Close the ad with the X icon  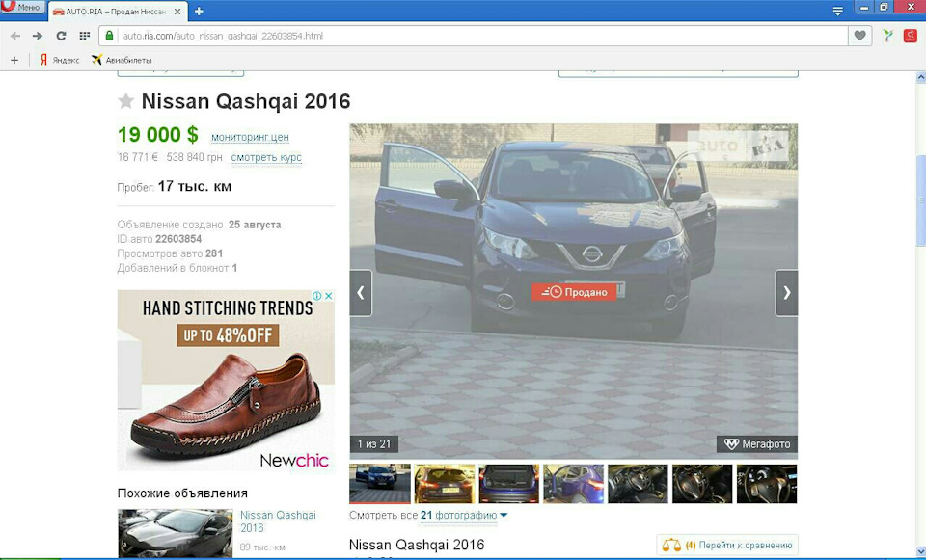coord(329,296)
